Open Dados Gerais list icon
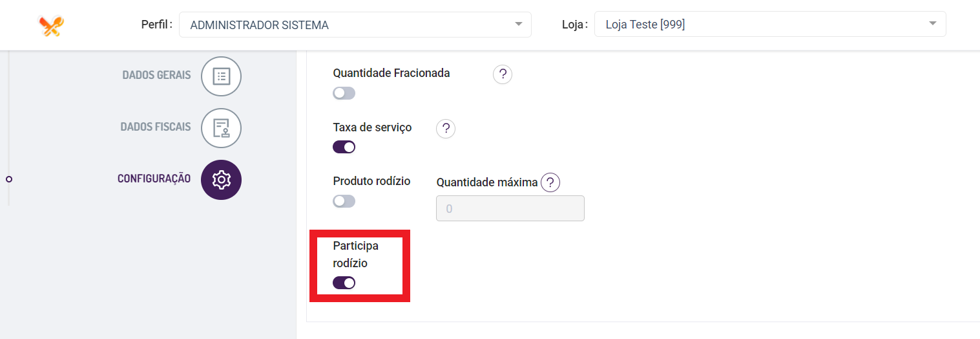Viewport: 980px width, 339px height. [x=221, y=76]
